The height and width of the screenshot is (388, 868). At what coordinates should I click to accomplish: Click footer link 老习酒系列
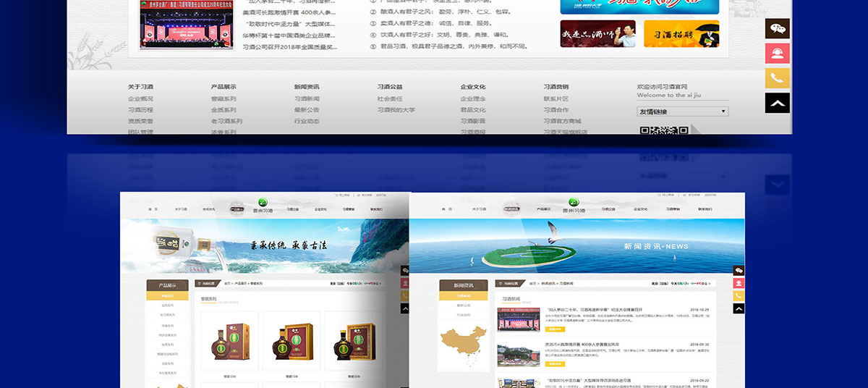coord(226,121)
